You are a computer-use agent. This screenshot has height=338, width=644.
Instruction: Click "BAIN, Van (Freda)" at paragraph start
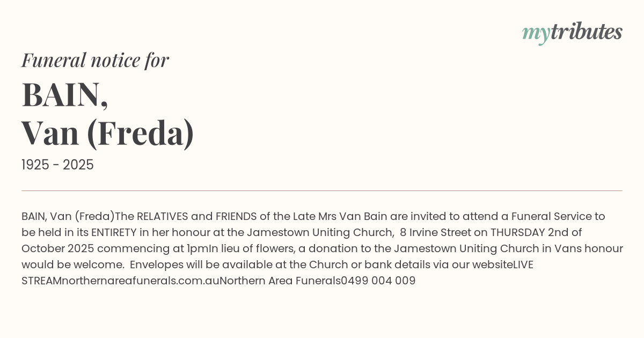(x=68, y=216)
